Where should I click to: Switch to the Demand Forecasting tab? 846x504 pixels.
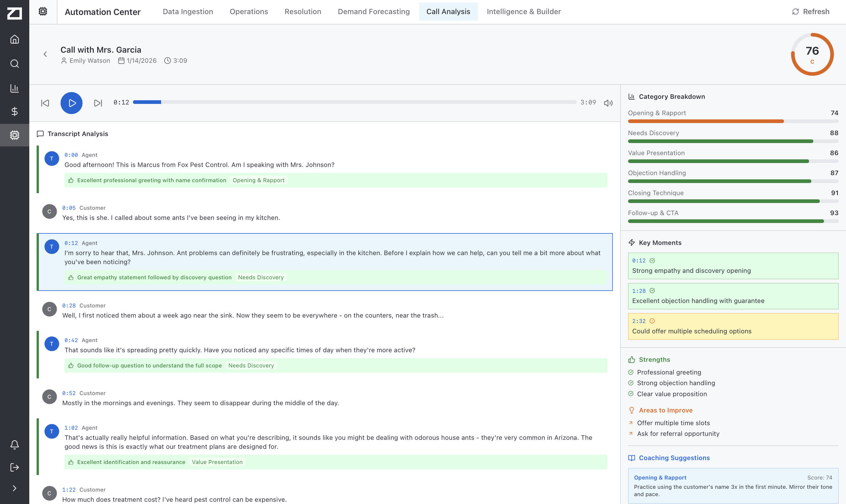pos(374,12)
